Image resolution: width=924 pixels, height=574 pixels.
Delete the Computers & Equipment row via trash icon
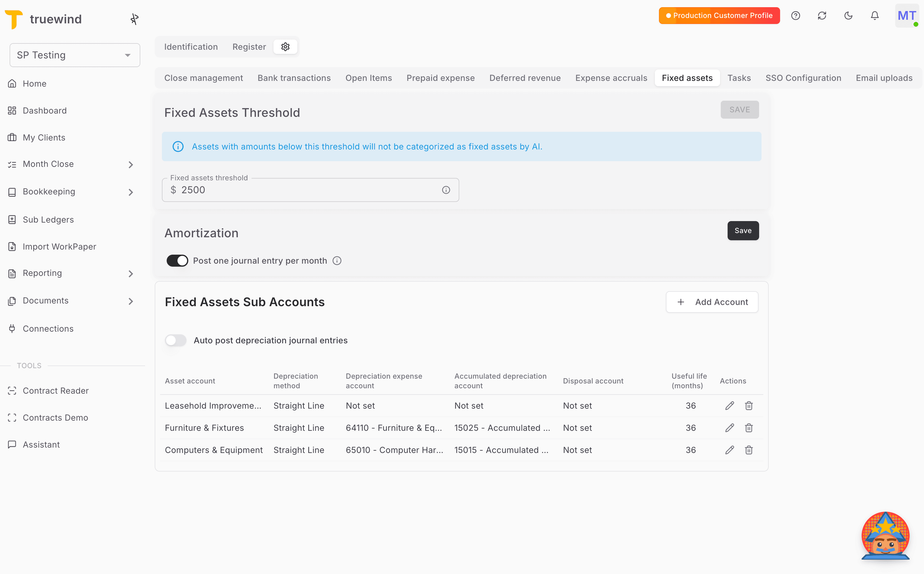749,450
